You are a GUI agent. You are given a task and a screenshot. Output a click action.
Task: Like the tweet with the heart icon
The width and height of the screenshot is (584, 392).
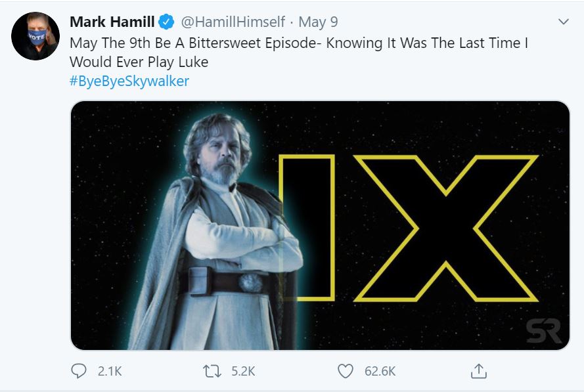click(x=346, y=371)
